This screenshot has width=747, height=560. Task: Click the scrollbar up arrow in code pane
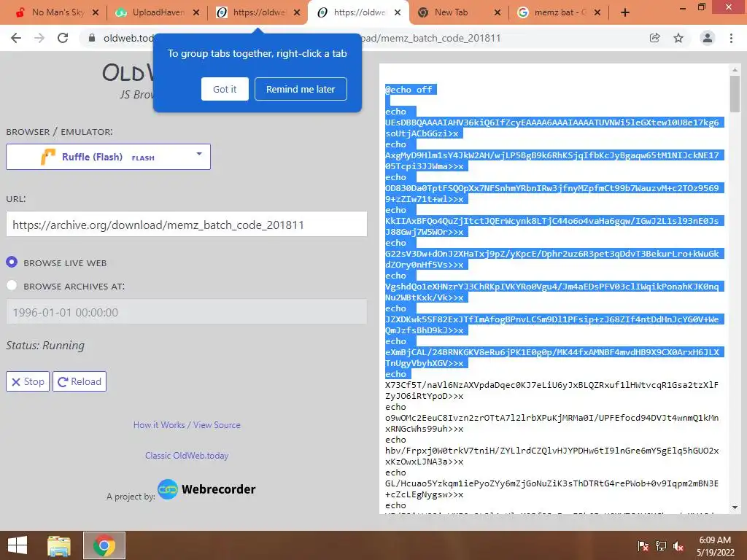735,69
